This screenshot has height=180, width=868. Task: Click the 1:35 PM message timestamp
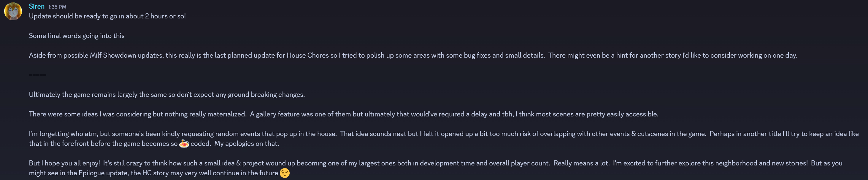pos(57,7)
